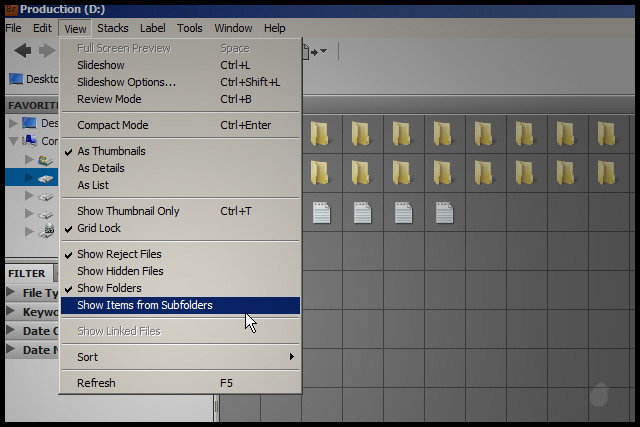Viewport: 640px width, 427px height.
Task: Click the last document file icon in third row
Action: (444, 212)
